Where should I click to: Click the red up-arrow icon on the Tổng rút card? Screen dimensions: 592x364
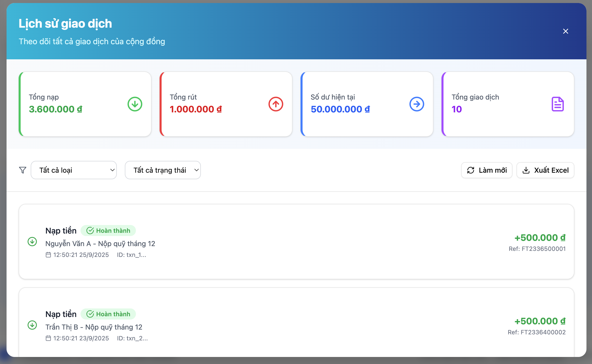click(276, 104)
